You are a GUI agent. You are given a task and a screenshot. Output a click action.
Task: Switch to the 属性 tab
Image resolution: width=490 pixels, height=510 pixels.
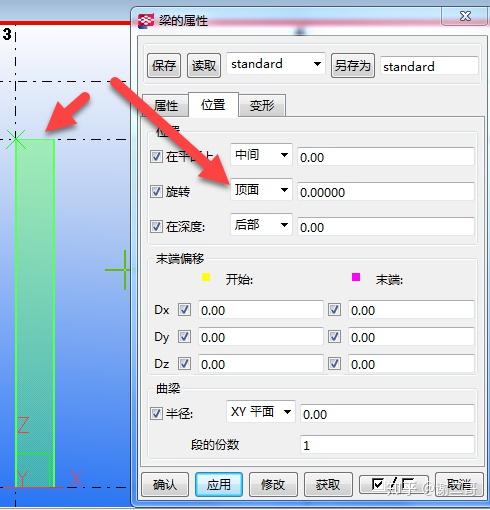coord(166,106)
